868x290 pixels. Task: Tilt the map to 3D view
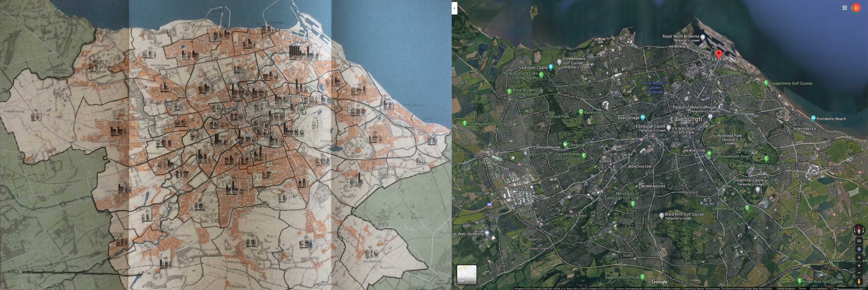click(859, 241)
